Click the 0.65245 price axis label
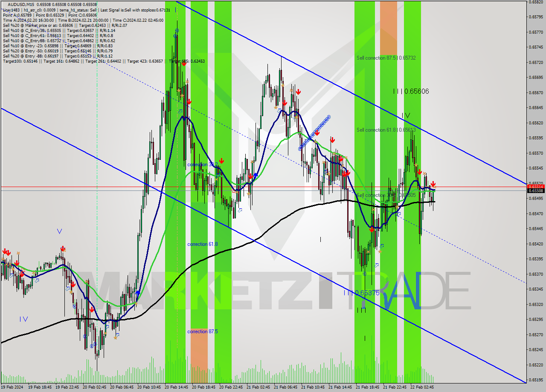This screenshot has height=392, width=546. [536, 349]
